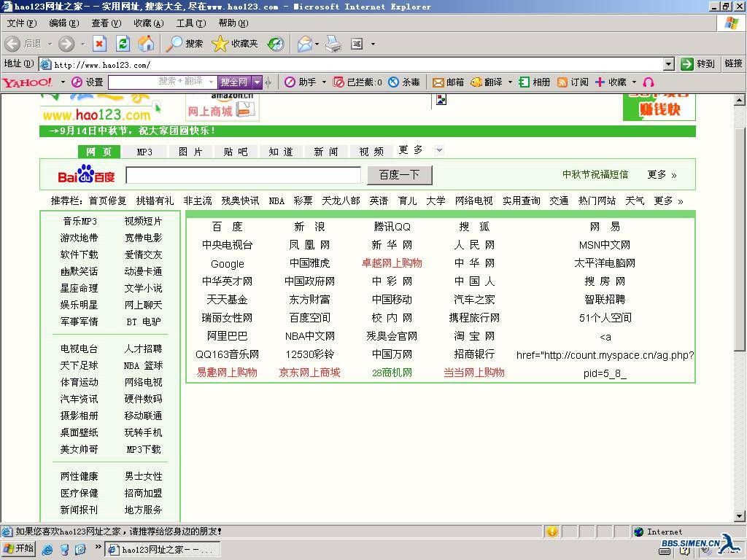Open 工具(T) menu
Viewport: 747px width, 560px height.
pyautogui.click(x=191, y=23)
